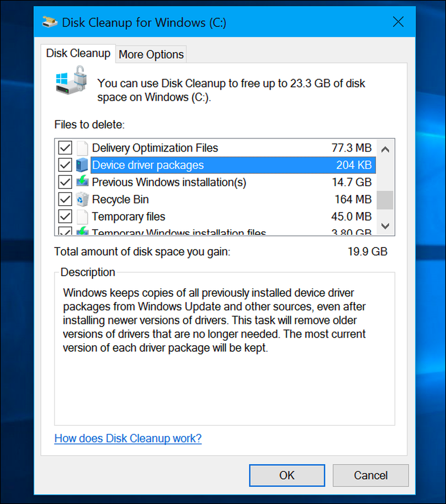The width and height of the screenshot is (446, 504).
Task: Select 'Delivery Optimization Files' row text
Action: tap(155, 148)
